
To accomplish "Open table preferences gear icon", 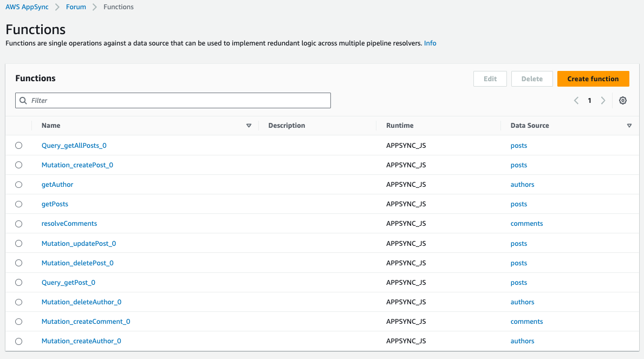I will 623,101.
